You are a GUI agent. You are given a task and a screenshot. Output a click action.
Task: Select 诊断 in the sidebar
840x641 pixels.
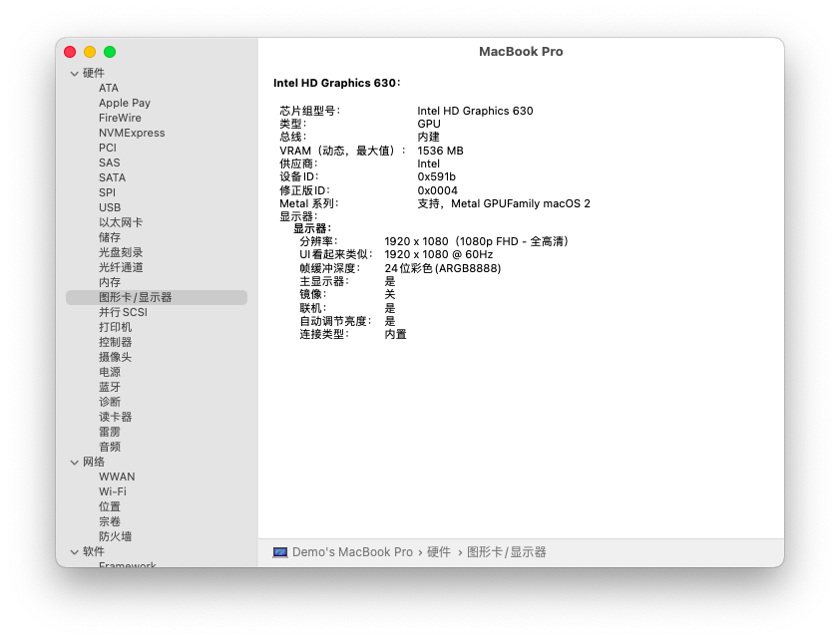(x=110, y=402)
